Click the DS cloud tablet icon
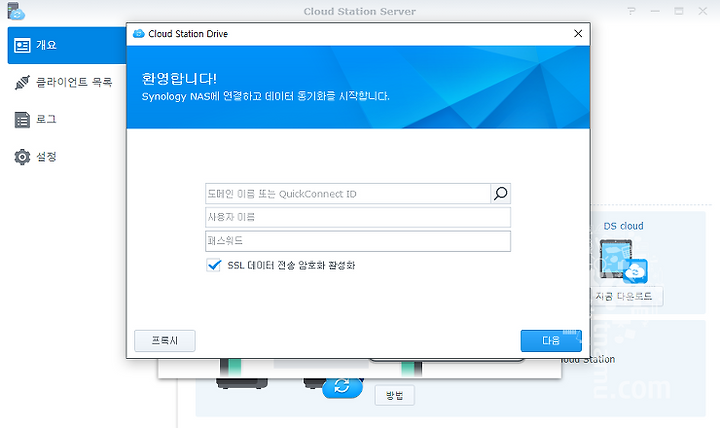The width and height of the screenshot is (720, 428). coord(623,260)
